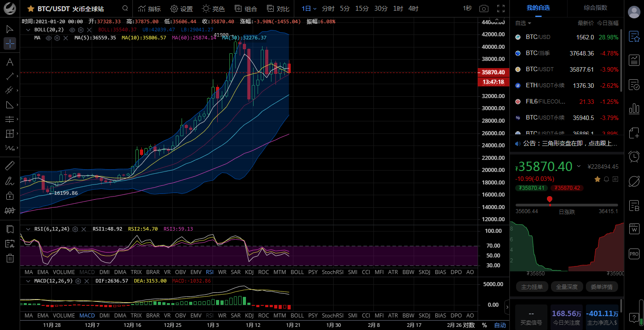The height and width of the screenshot is (330, 644).
Task: Remove the BOLL indicator
Action: (x=89, y=30)
